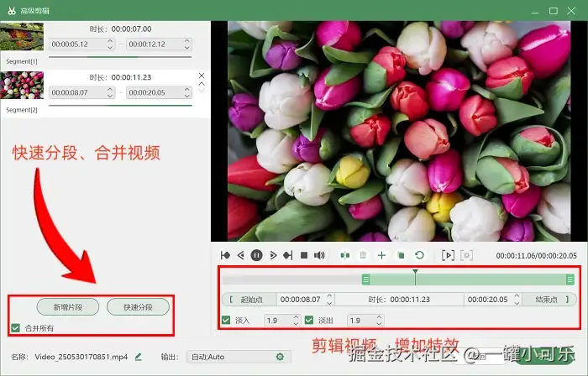Click Segment[1] end time 00:00:12.12 field
588x376 pixels.
tap(159, 44)
